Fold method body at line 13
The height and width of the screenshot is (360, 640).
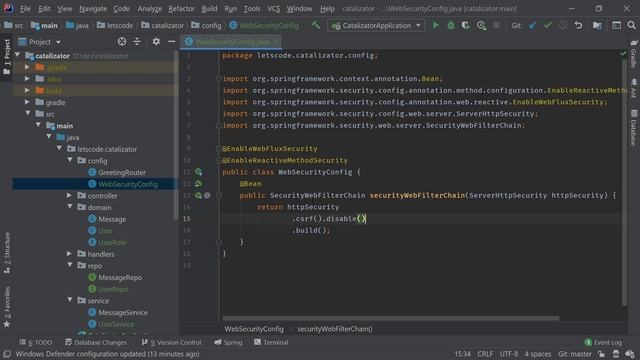click(219, 196)
